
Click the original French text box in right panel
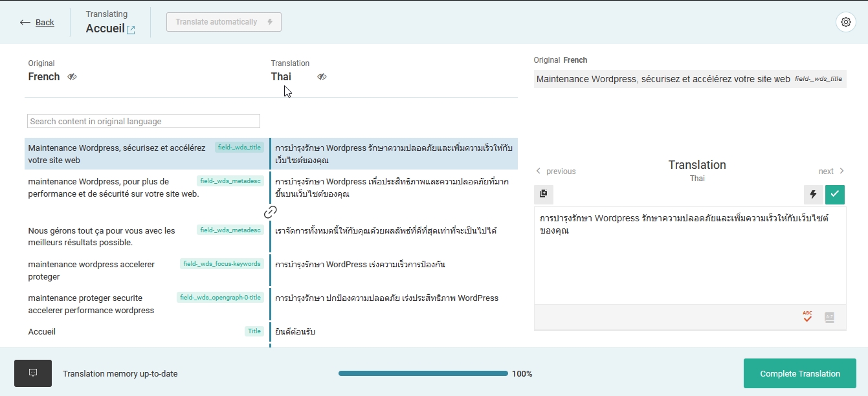click(690, 79)
